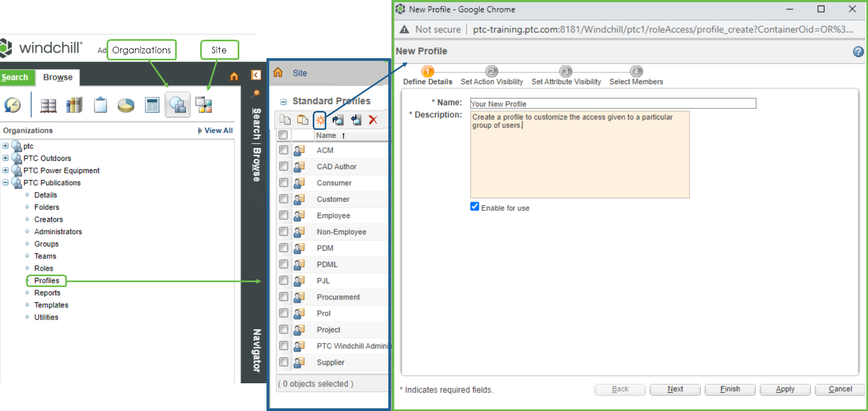Click the red X delete icon
This screenshot has width=868, height=411.
point(373,120)
